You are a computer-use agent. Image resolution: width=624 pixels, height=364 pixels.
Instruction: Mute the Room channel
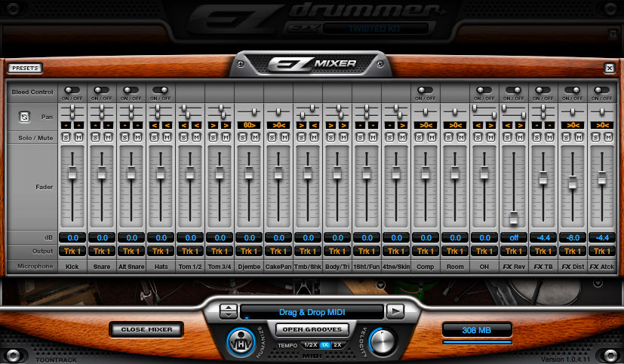coord(460,138)
